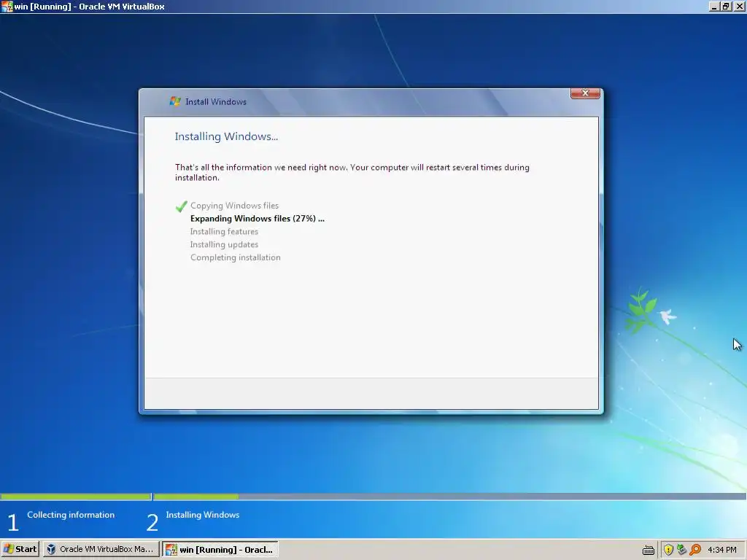This screenshot has width=747, height=560.
Task: Click 'Expanding Windows files (27%)' text
Action: [258, 219]
